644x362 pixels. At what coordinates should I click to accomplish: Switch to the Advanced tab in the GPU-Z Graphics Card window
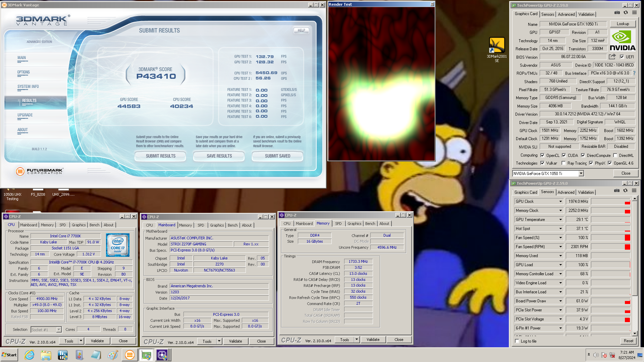click(566, 14)
